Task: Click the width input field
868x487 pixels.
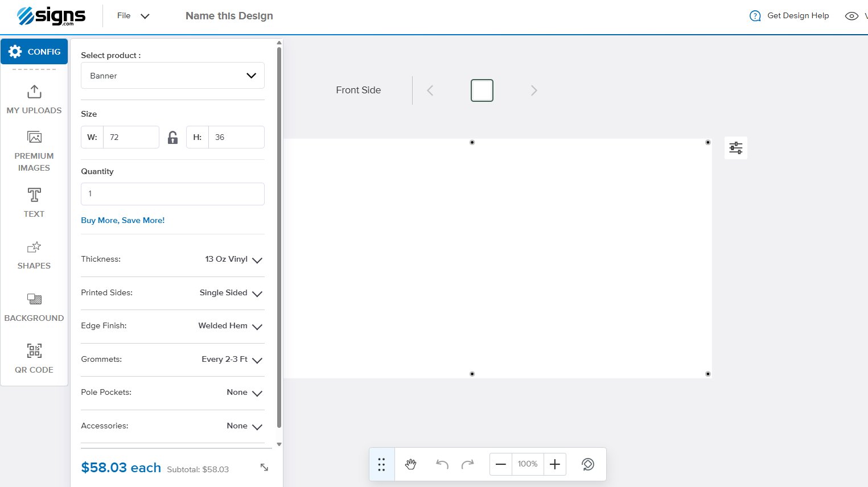Action: click(131, 137)
